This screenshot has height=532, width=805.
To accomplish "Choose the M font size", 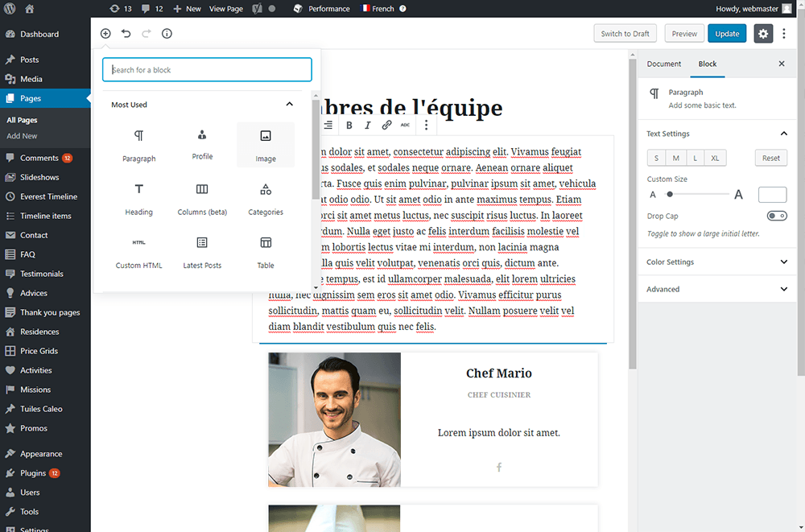I will (x=675, y=159).
